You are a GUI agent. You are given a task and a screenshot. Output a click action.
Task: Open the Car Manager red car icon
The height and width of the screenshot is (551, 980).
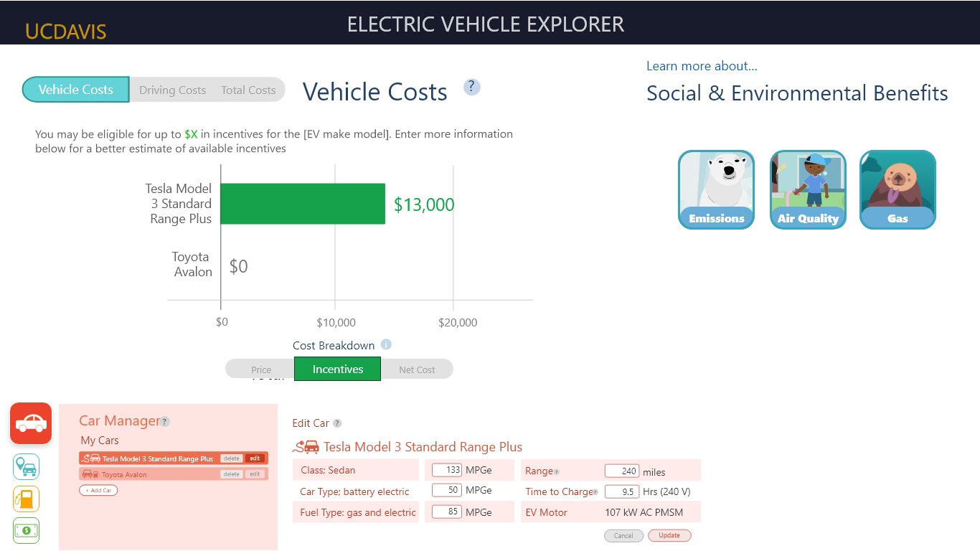pos(31,423)
